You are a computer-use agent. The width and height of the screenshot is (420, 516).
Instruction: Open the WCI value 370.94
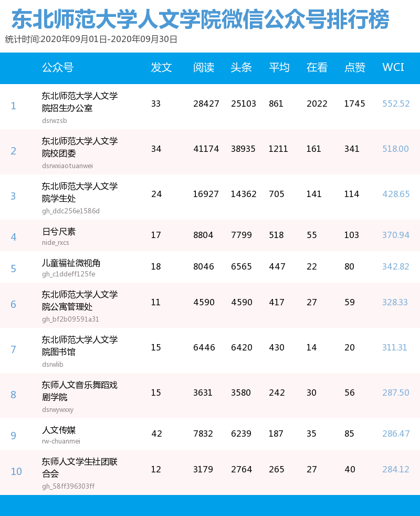coord(396,235)
